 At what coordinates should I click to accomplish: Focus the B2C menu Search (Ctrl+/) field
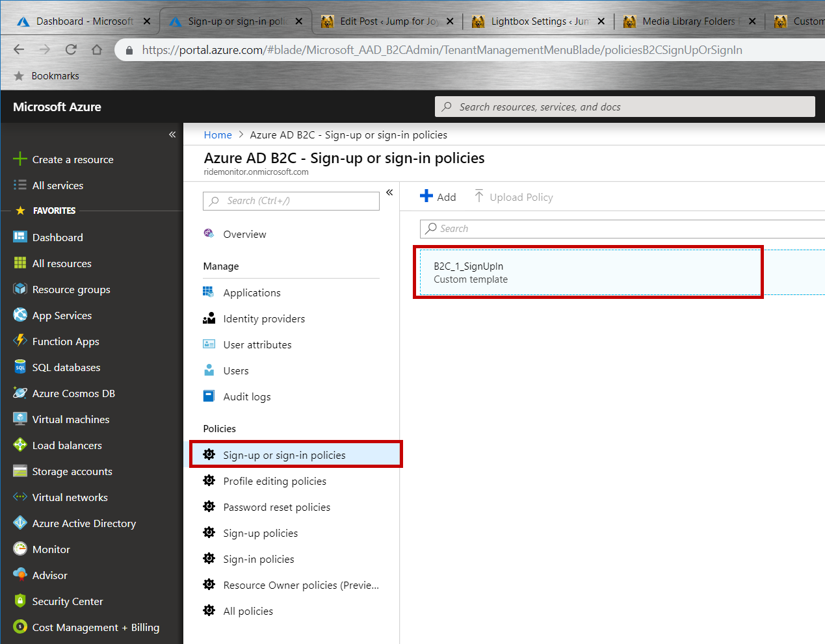point(291,201)
